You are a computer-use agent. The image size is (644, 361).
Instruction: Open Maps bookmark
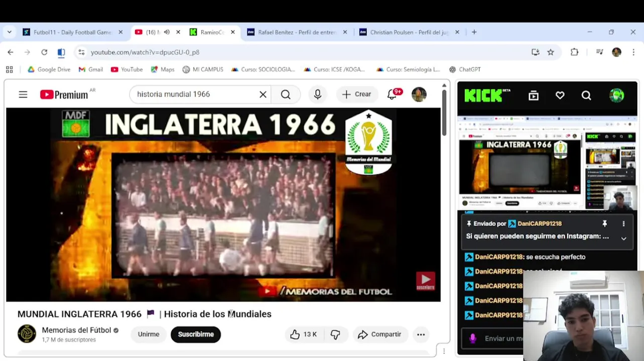click(163, 70)
